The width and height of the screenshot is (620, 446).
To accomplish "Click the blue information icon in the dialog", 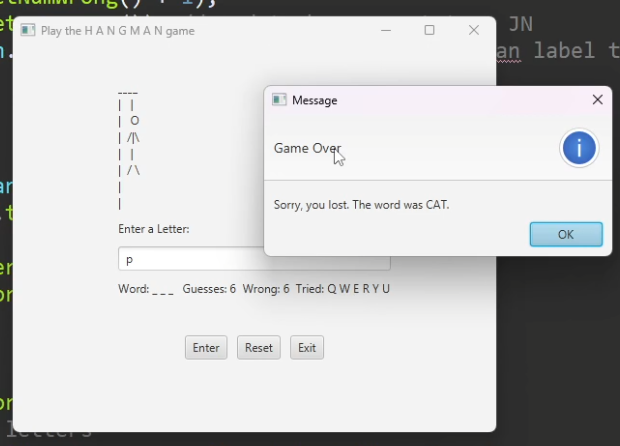I will pos(579,149).
